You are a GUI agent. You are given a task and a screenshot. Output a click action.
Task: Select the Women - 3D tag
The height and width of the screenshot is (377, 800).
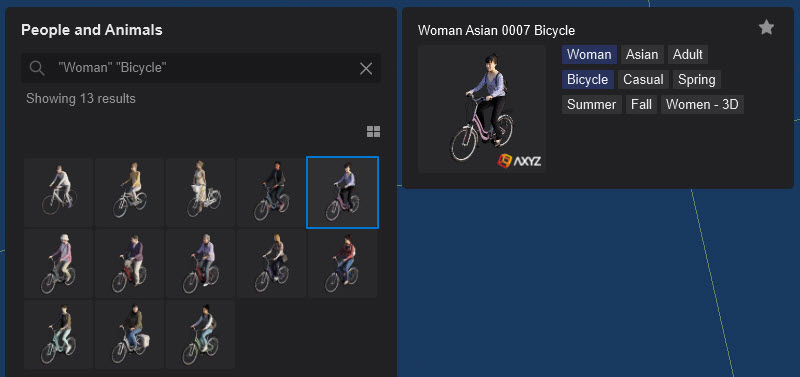703,105
